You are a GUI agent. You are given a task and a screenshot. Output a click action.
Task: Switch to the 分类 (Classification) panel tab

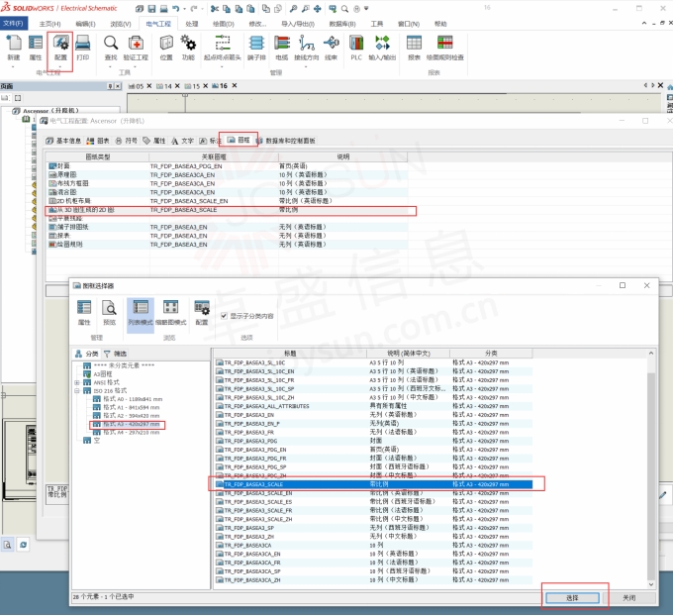pos(86,354)
